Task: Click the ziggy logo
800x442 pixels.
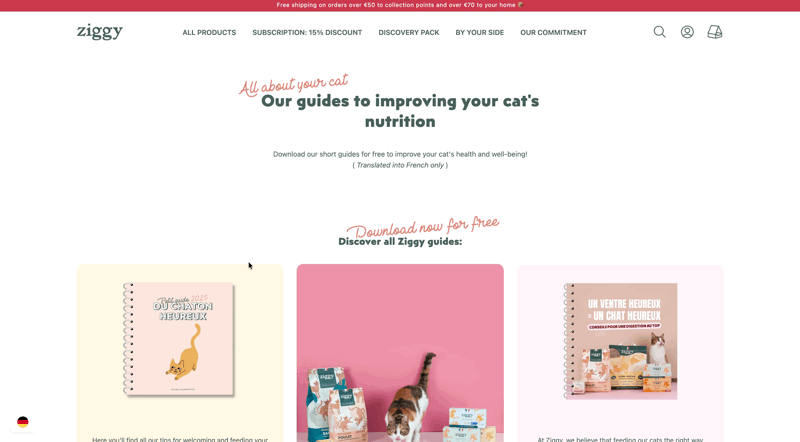Action: point(99,32)
